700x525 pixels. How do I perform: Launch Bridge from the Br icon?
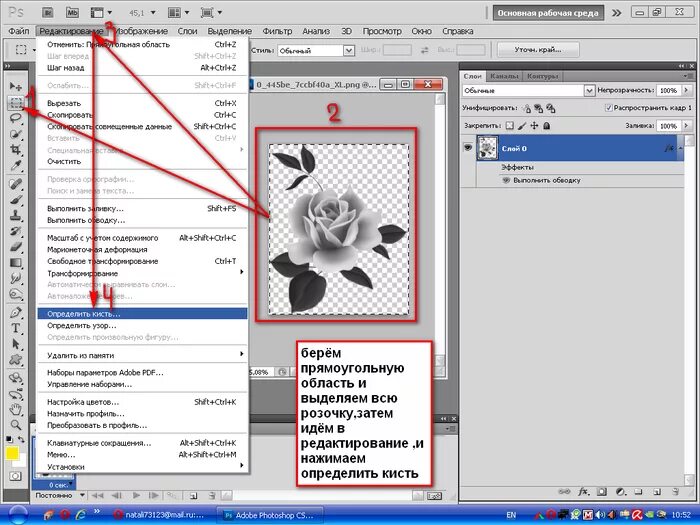pyautogui.click(x=48, y=12)
